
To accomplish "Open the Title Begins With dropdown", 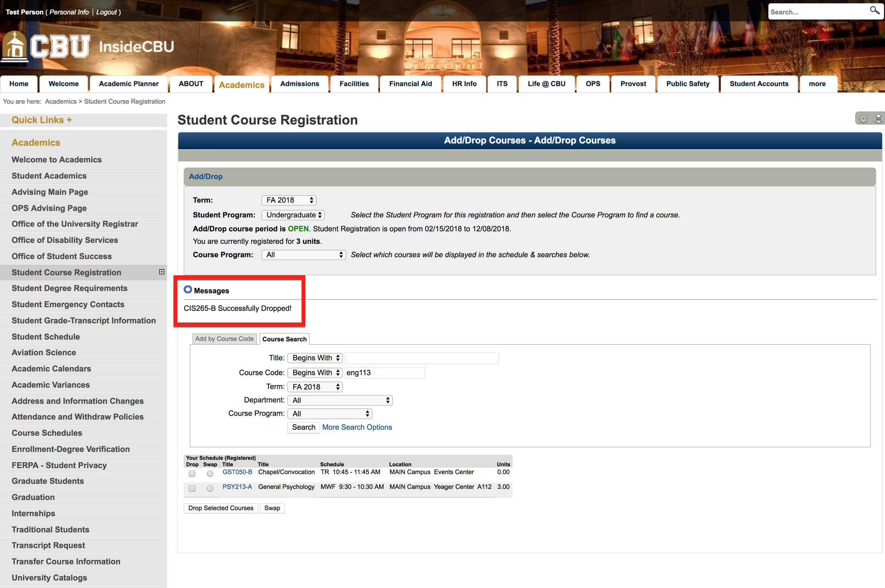I will (315, 358).
